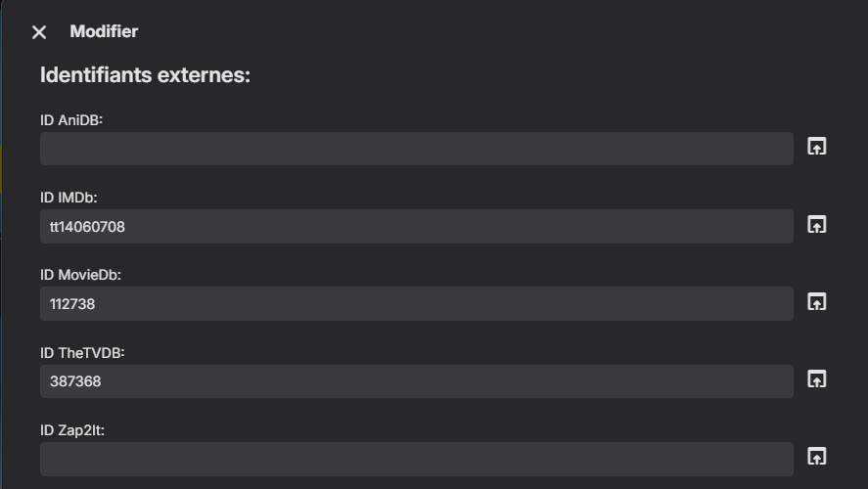
Task: Click into the ID IMDb input field
Action: 416,227
